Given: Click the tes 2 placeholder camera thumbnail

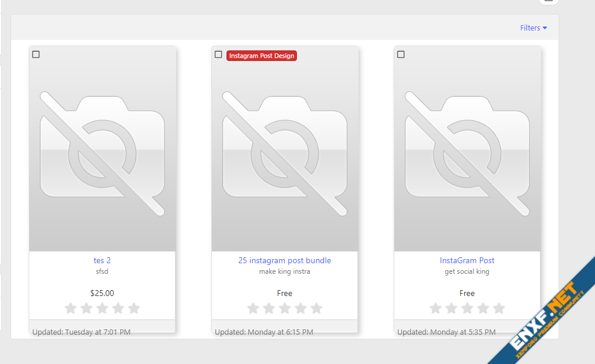Looking at the screenshot, I should pos(102,152).
